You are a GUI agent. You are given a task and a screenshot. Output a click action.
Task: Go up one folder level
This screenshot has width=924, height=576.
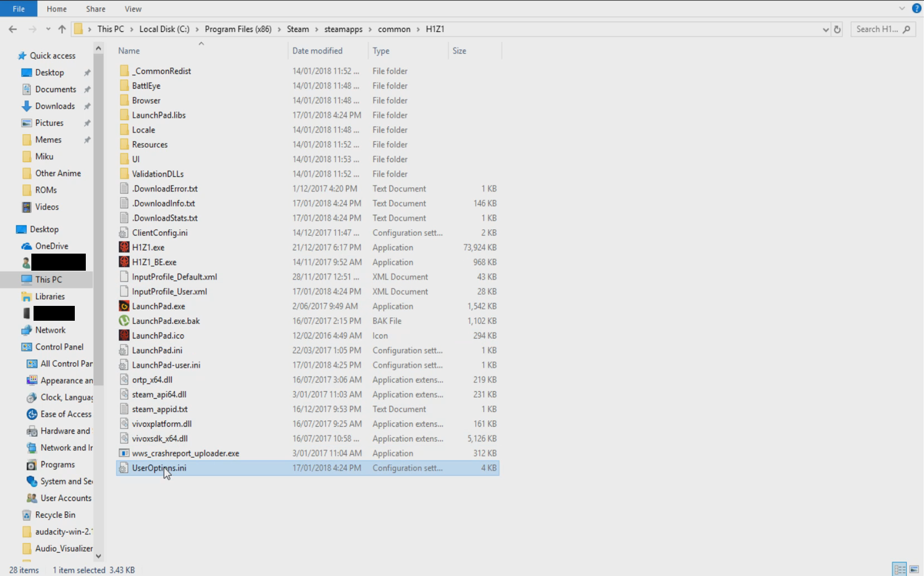tap(62, 29)
